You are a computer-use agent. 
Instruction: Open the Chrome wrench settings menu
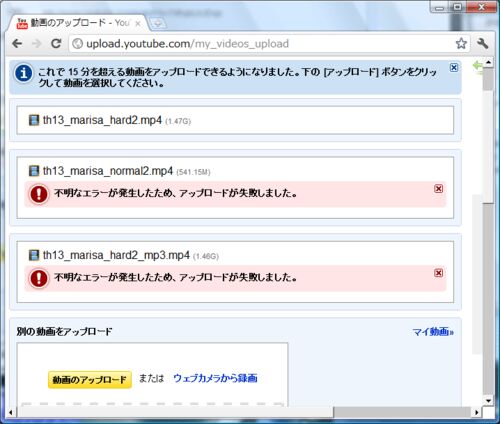pyautogui.click(x=482, y=43)
